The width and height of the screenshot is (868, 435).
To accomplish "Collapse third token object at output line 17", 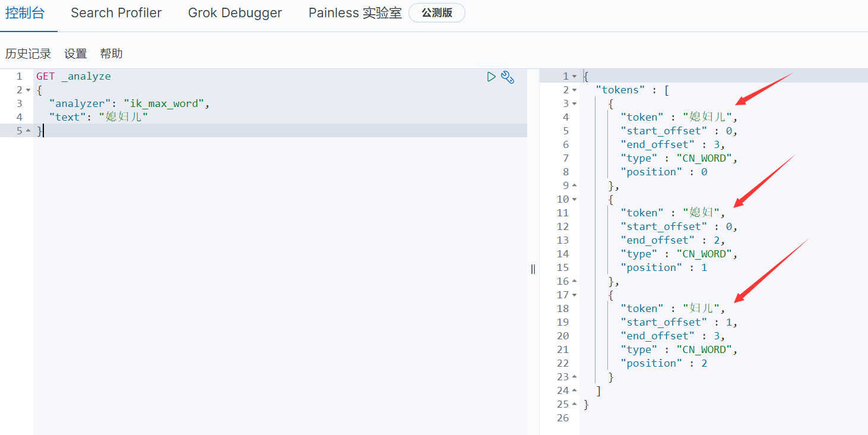I will [574, 295].
